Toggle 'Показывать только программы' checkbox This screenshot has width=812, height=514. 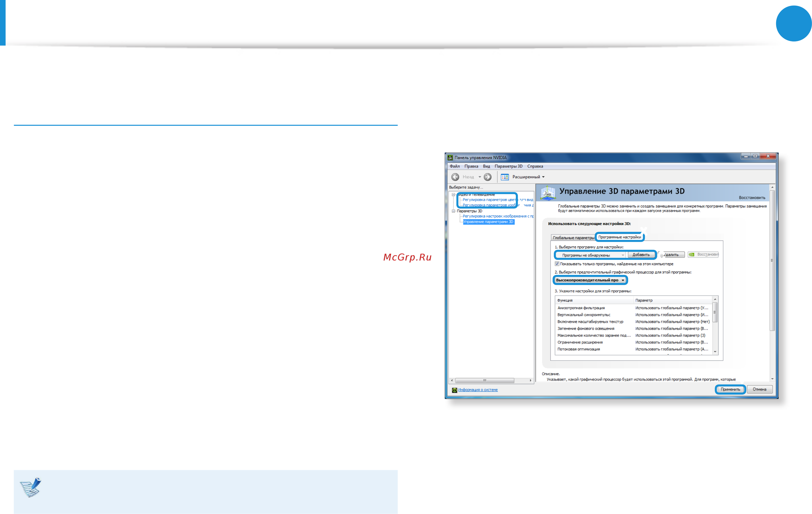557,264
